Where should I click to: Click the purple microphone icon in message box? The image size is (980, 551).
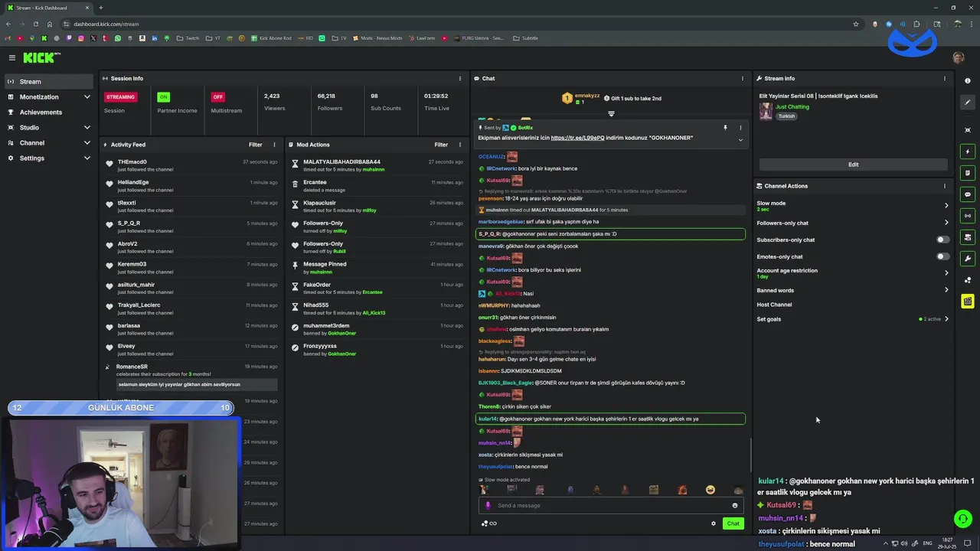pos(488,505)
